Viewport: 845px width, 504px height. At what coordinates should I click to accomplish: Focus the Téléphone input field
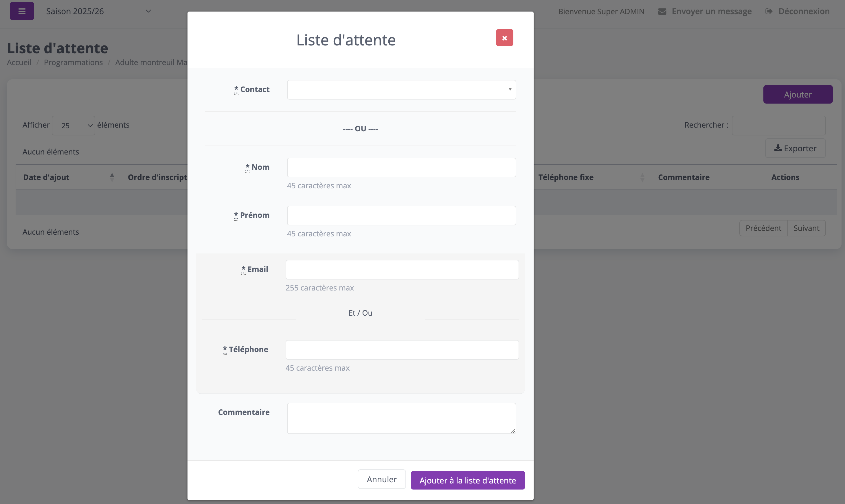pos(402,350)
